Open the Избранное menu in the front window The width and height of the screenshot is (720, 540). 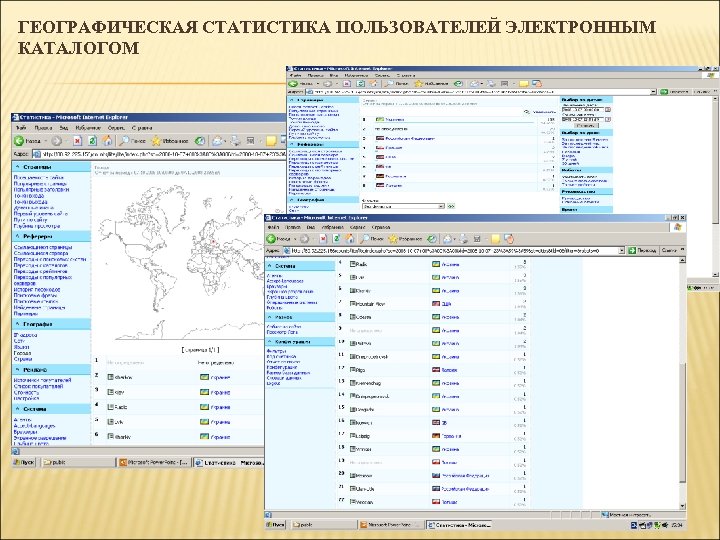(x=332, y=227)
